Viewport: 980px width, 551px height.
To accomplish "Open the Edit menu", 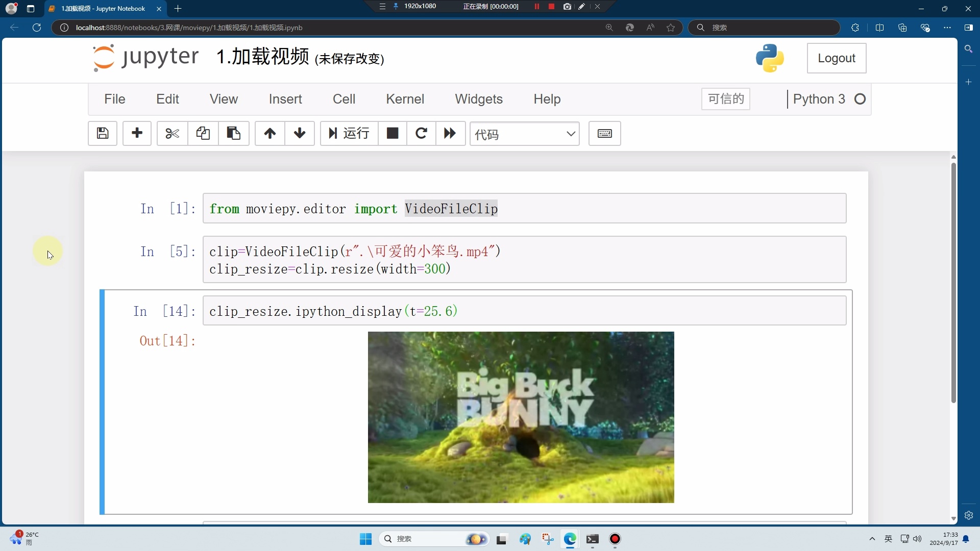I will (167, 99).
